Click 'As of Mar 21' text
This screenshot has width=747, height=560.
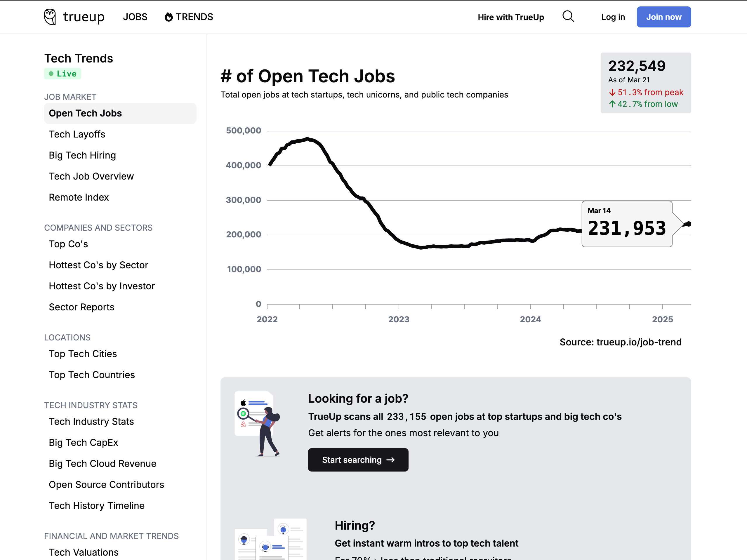pyautogui.click(x=629, y=80)
